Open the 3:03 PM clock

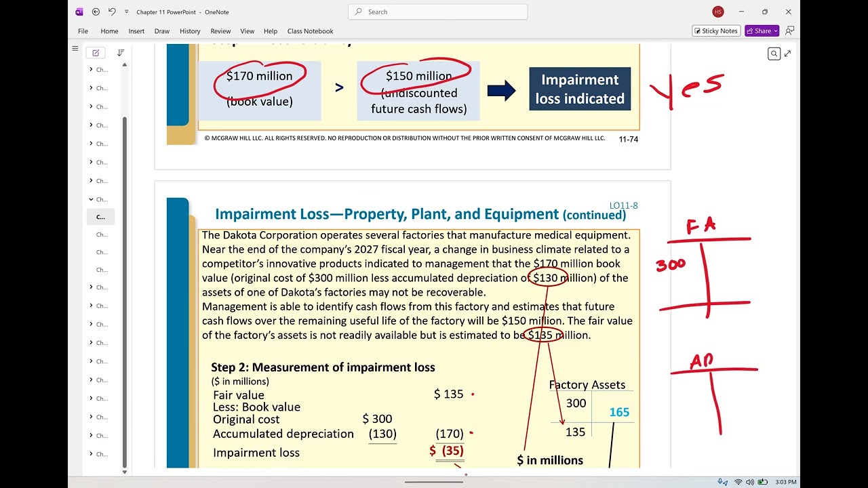786,482
